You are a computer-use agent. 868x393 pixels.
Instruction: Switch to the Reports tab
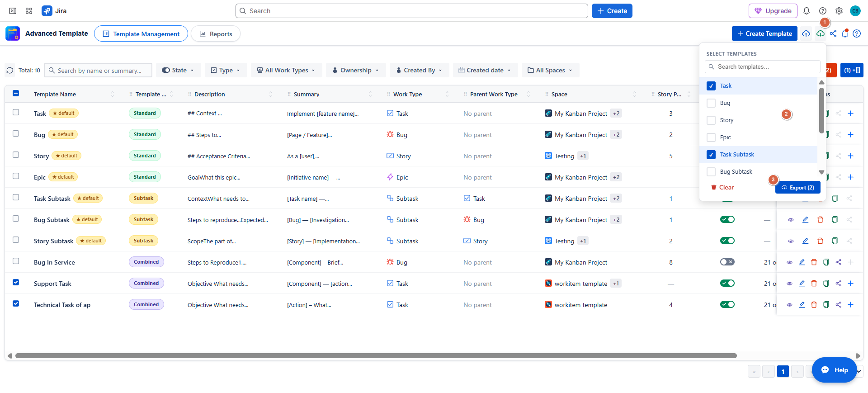pos(216,34)
